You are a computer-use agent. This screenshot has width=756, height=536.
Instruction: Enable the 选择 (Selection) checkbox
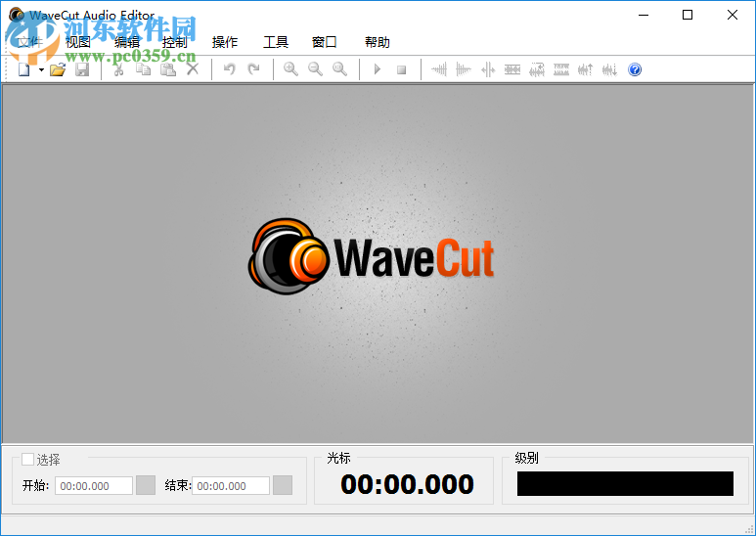pyautogui.click(x=28, y=460)
